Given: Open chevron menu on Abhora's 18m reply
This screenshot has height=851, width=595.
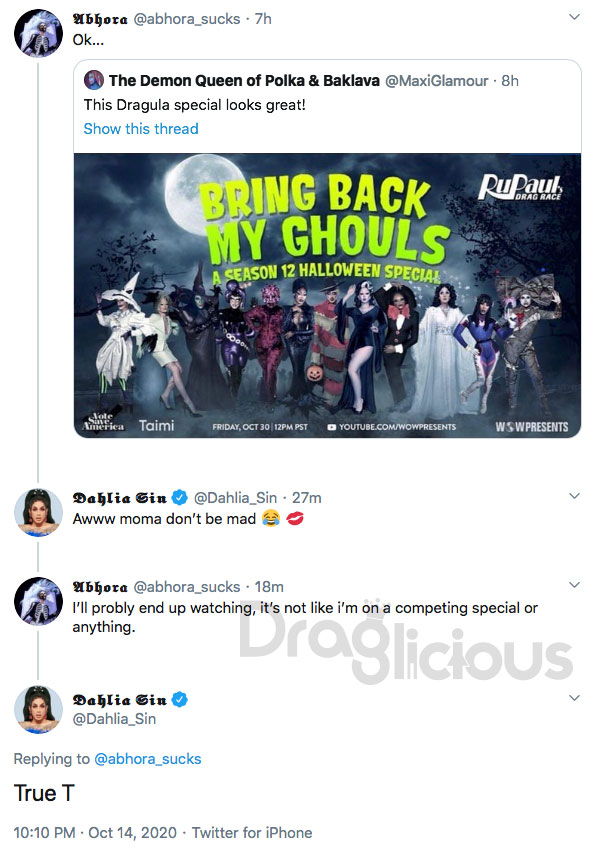Looking at the screenshot, I should tap(574, 585).
